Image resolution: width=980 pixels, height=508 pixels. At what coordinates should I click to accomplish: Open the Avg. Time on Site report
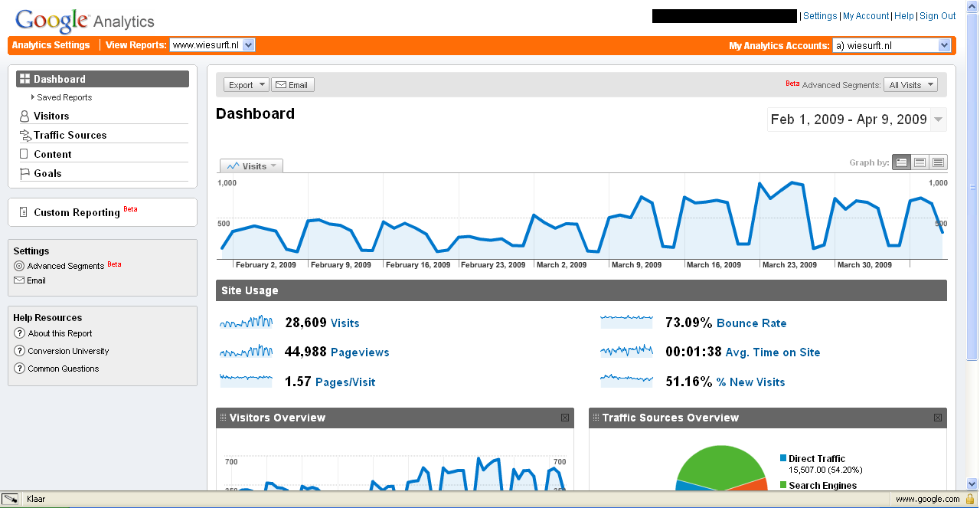coord(773,352)
